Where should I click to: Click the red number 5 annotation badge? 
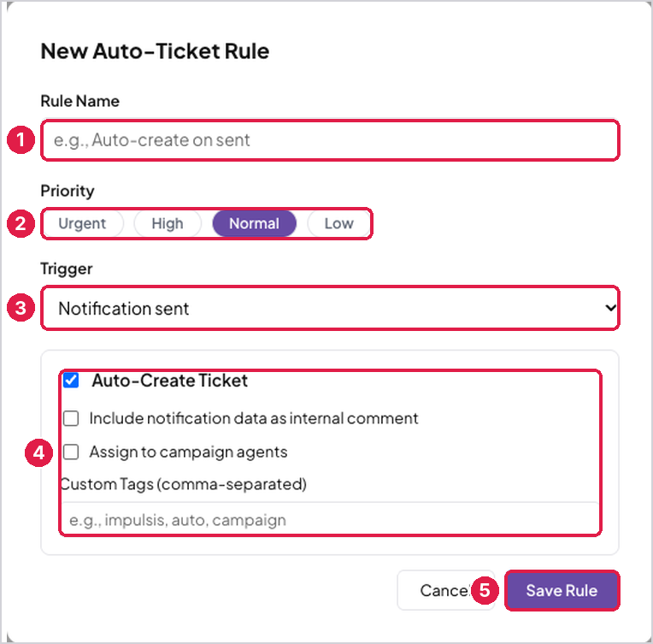click(485, 590)
